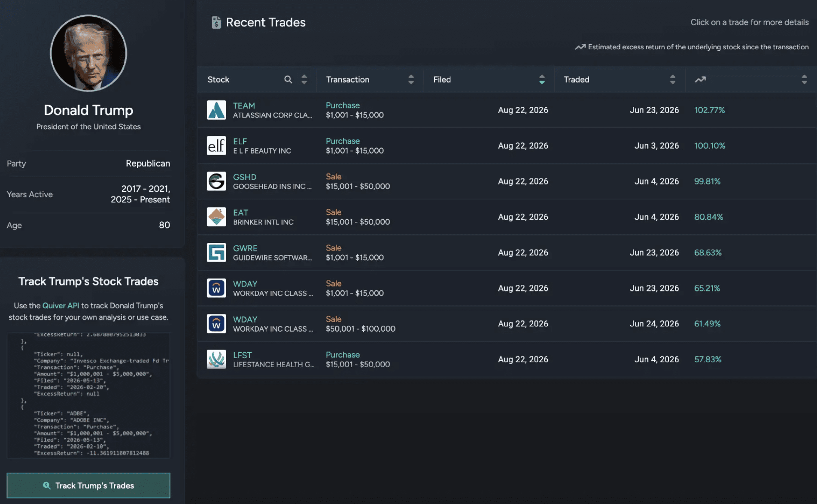This screenshot has width=817, height=504.
Task: Click the Guidewire GWRE logo icon
Action: tap(216, 252)
